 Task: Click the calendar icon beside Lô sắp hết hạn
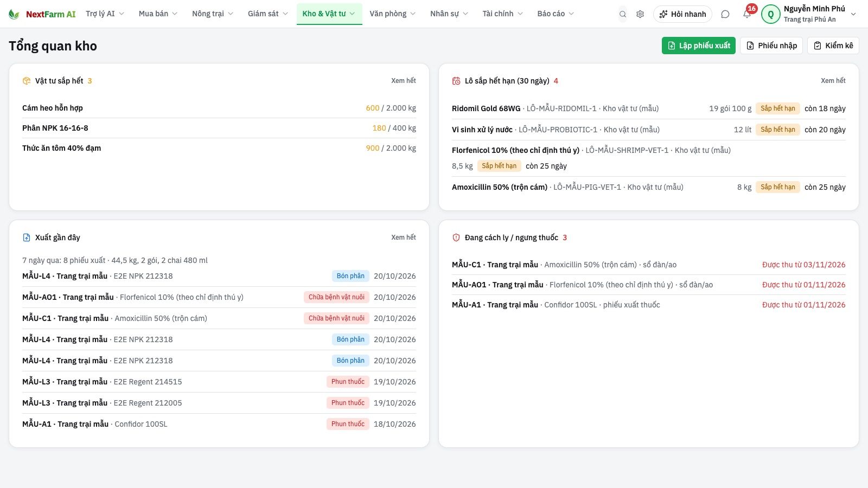[x=456, y=81]
